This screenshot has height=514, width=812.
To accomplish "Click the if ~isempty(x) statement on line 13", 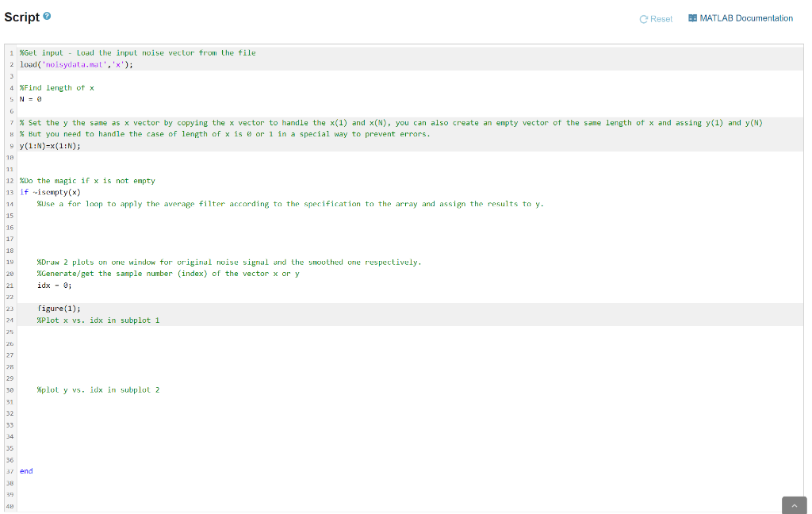I will (50, 191).
